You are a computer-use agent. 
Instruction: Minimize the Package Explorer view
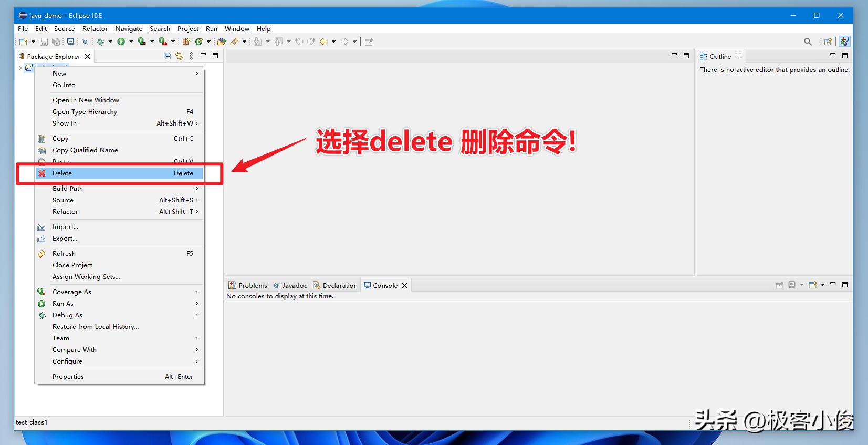[203, 55]
